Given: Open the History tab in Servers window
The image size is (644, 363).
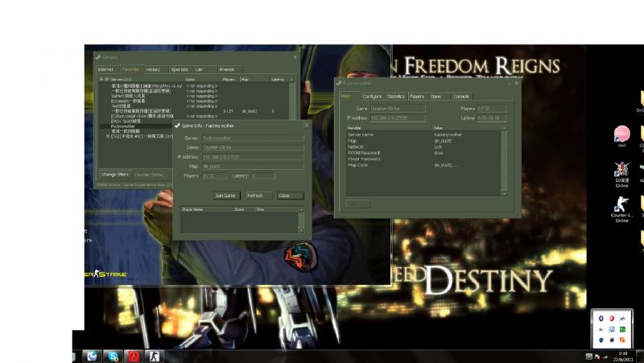Looking at the screenshot, I should coord(155,69).
